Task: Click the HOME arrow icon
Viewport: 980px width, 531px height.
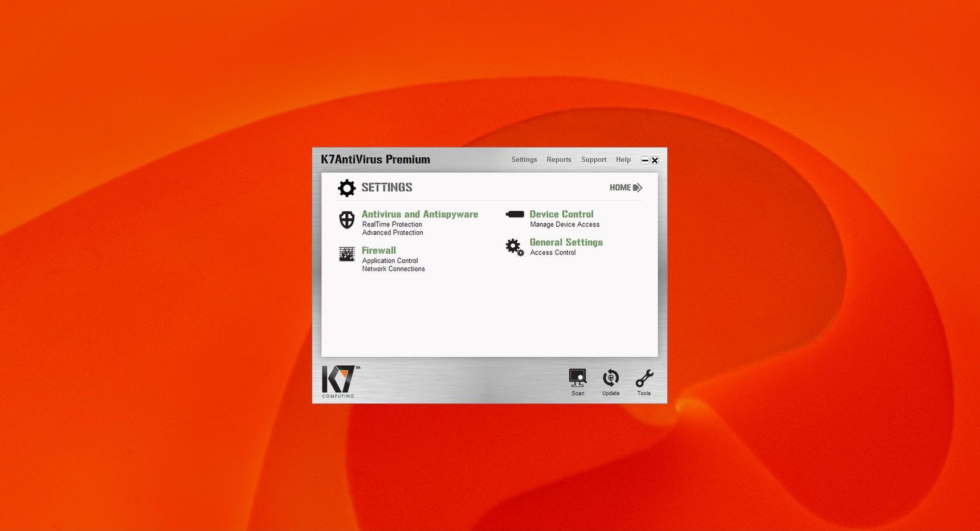Action: (638, 187)
